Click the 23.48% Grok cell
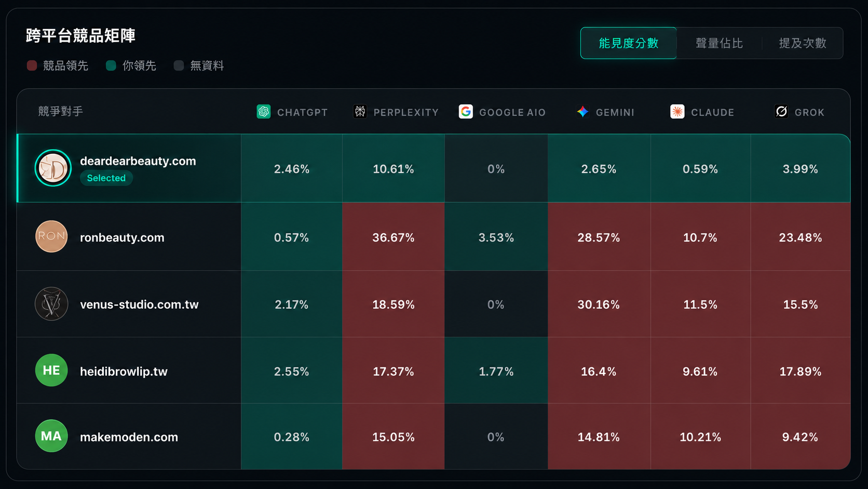This screenshot has height=489, width=868. (x=801, y=237)
